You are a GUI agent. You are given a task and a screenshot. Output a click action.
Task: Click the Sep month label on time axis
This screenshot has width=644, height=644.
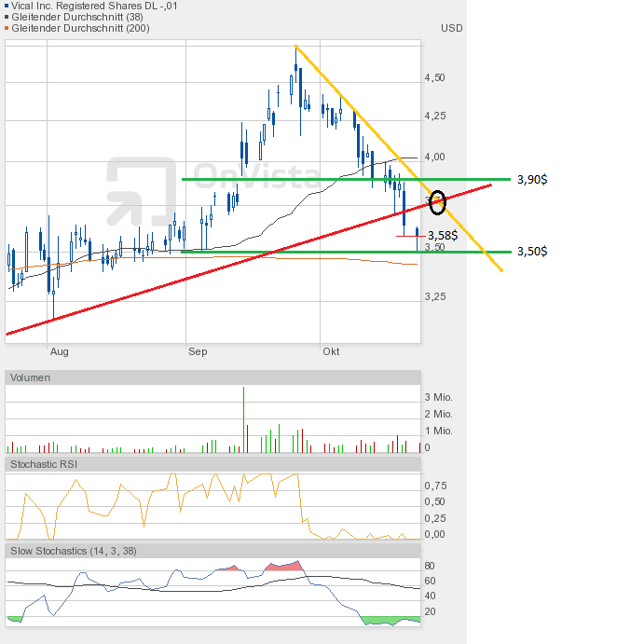click(x=198, y=352)
